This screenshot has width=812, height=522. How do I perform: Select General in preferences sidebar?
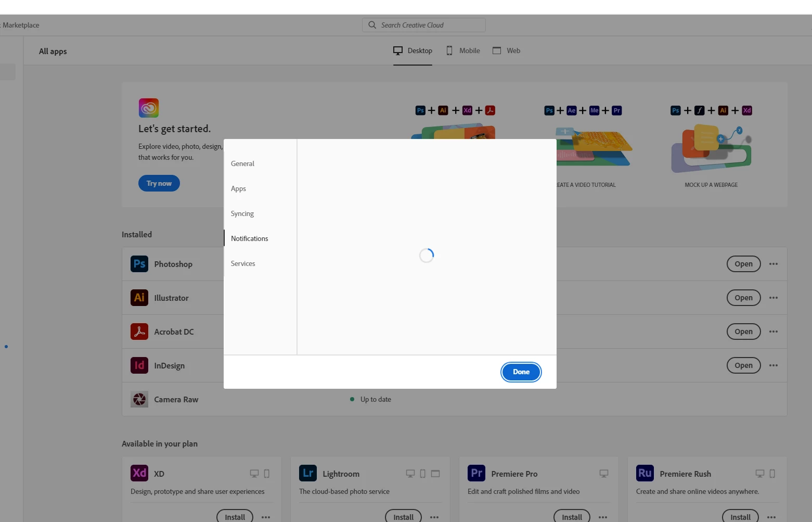point(242,163)
